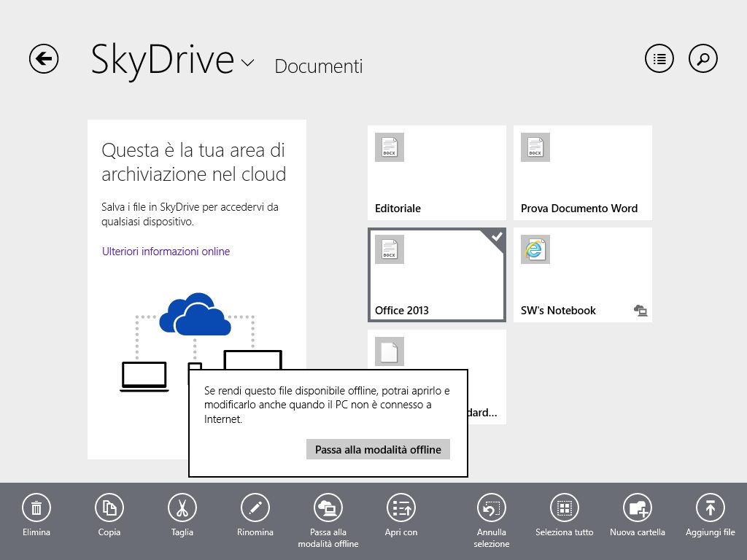Uncheck the selected Office 2013 tile
The height and width of the screenshot is (560, 747).
436,274
